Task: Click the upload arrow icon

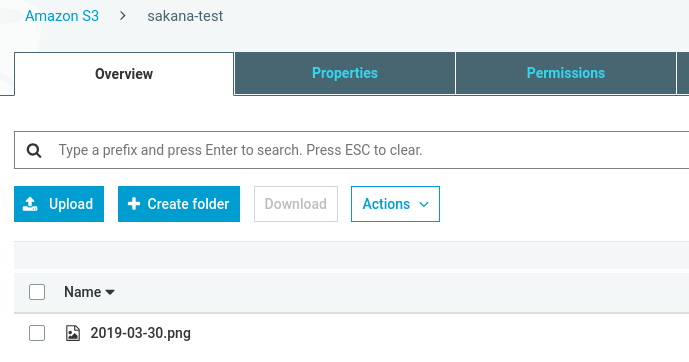Action: pyautogui.click(x=30, y=204)
